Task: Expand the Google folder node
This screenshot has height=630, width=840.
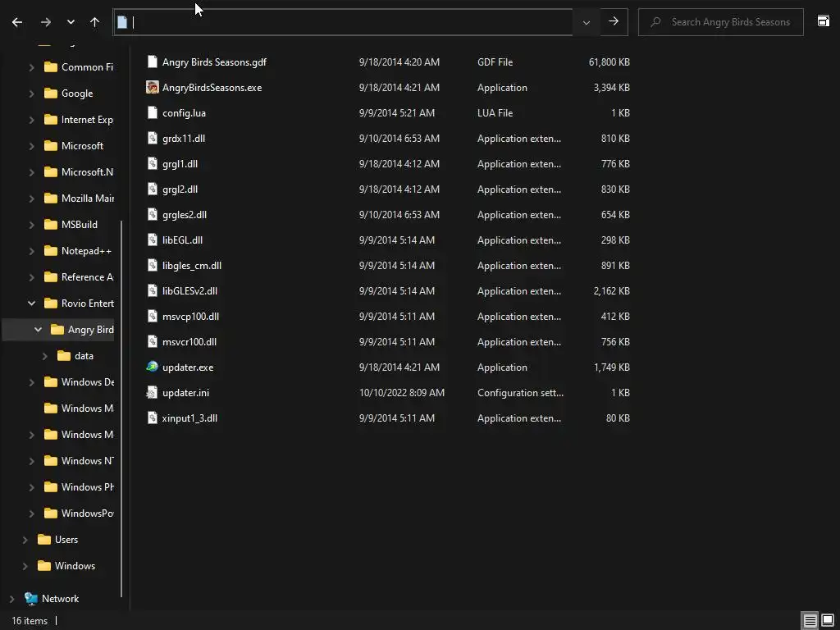Action: [x=32, y=94]
